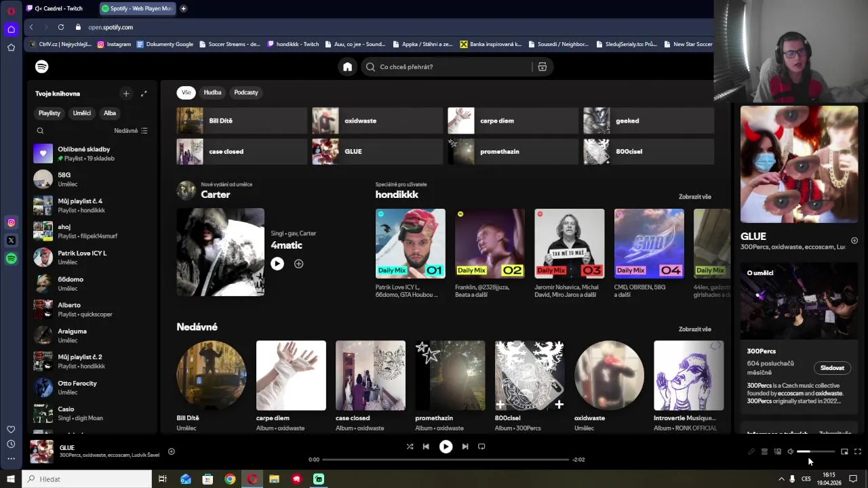Click the song progress bar

tap(446, 460)
